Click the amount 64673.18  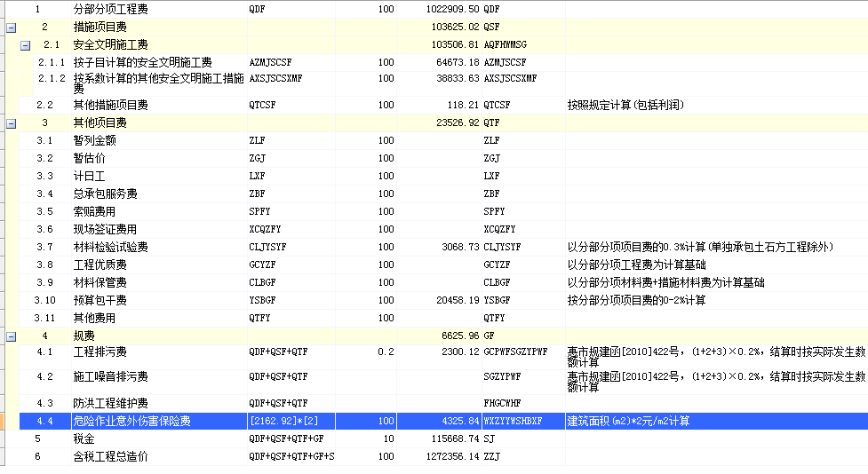458,62
